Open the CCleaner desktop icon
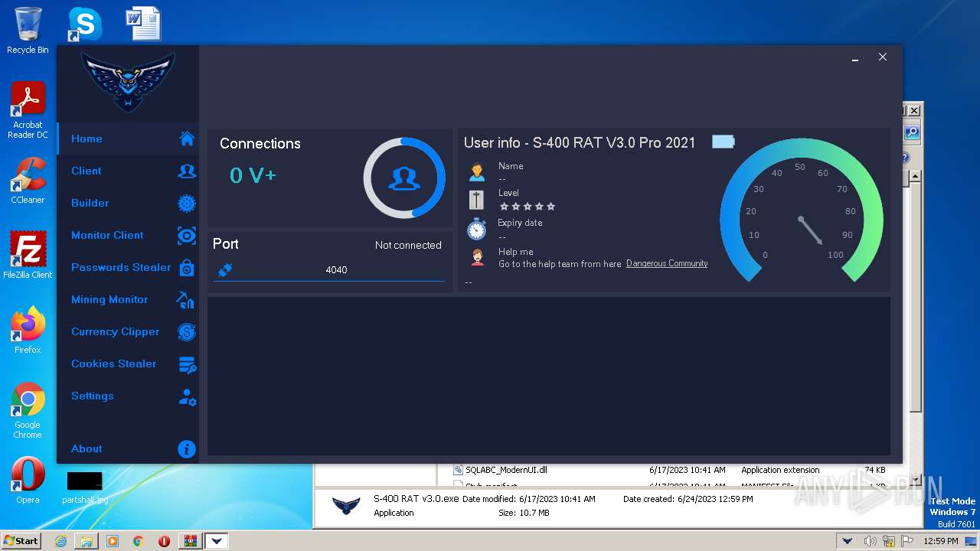Screen dimensions: 980x551 click(28, 181)
